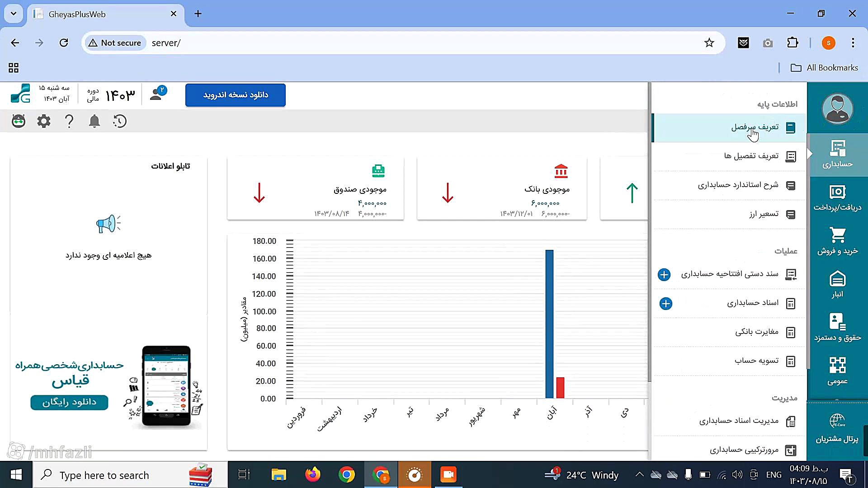
Task: Click the تعریف سرفصل book icon
Action: (790, 127)
